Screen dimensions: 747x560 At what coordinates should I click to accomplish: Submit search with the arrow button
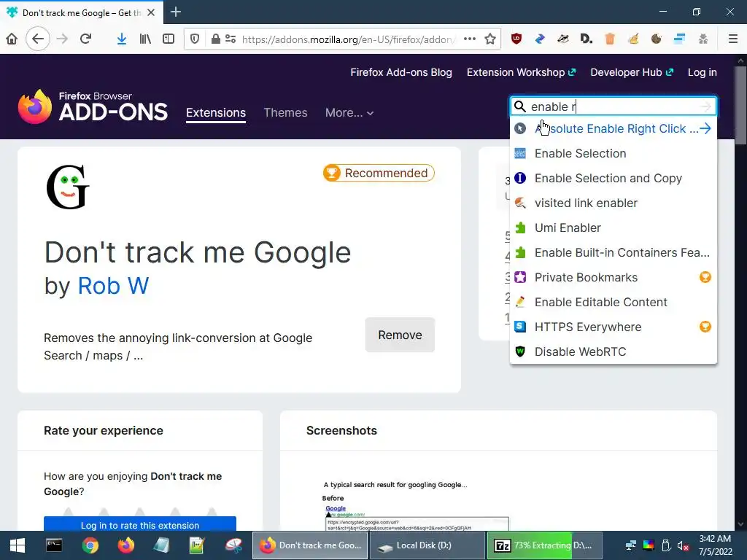pyautogui.click(x=705, y=106)
